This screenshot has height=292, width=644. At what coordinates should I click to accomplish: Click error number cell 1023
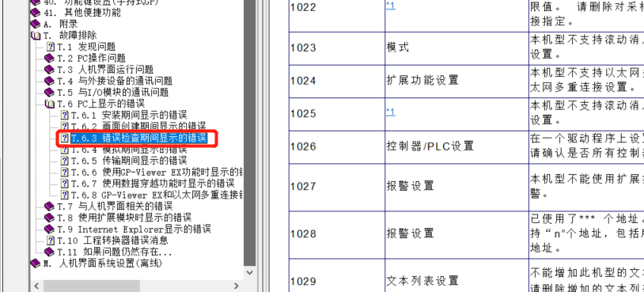click(x=337, y=48)
